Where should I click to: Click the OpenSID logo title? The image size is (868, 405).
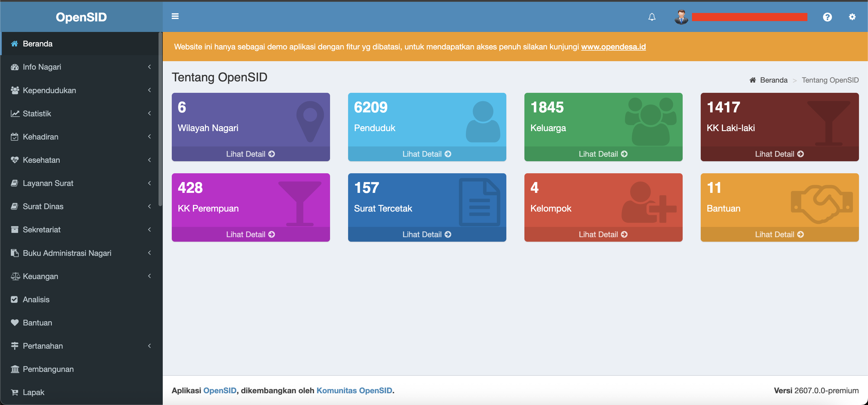81,17
